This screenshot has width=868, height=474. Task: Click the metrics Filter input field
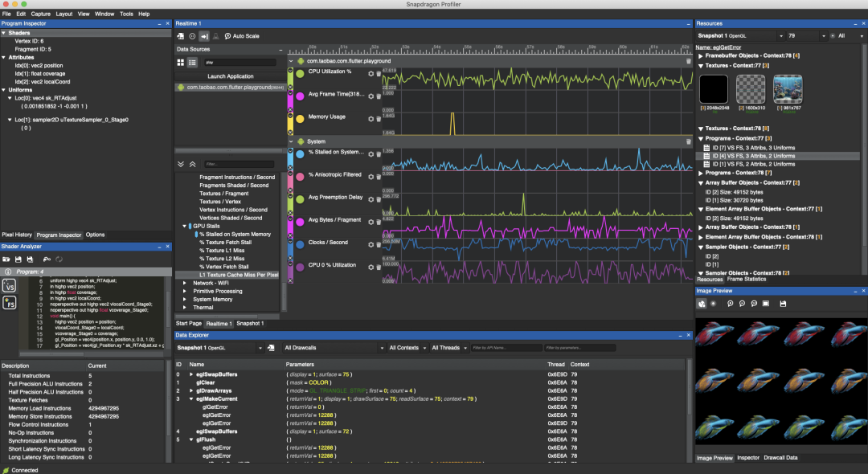tap(239, 164)
